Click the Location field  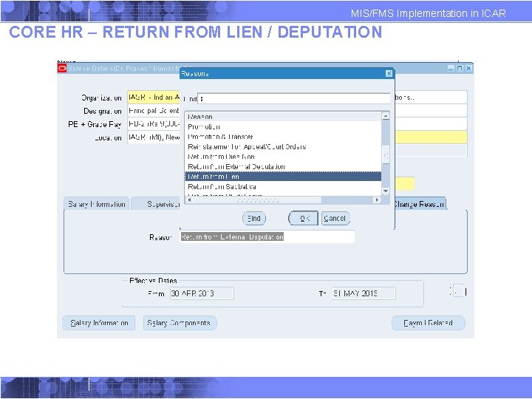pos(154,137)
